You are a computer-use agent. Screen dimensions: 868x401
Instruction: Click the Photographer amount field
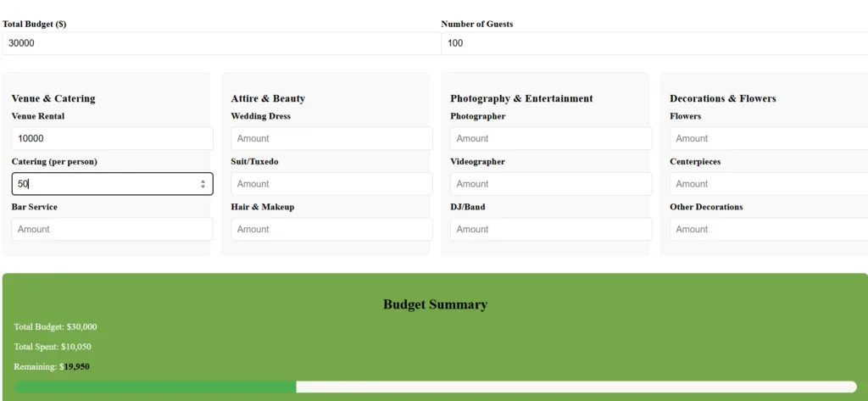551,138
